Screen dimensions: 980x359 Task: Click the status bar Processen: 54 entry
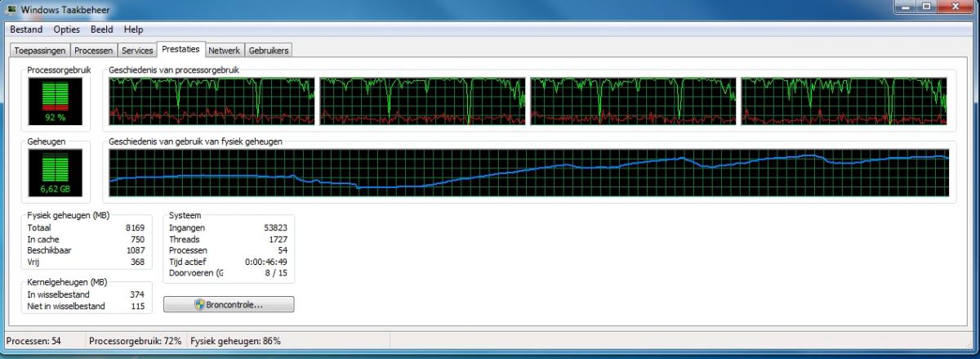pyautogui.click(x=33, y=340)
